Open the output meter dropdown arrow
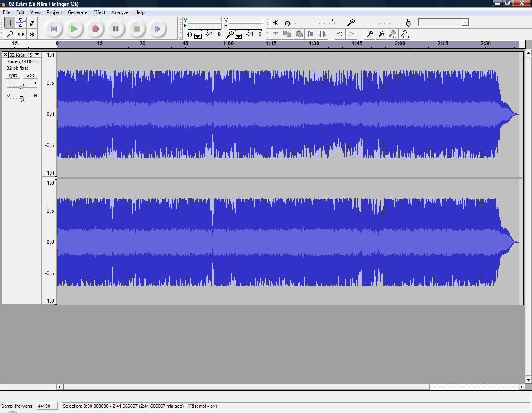 (x=198, y=36)
